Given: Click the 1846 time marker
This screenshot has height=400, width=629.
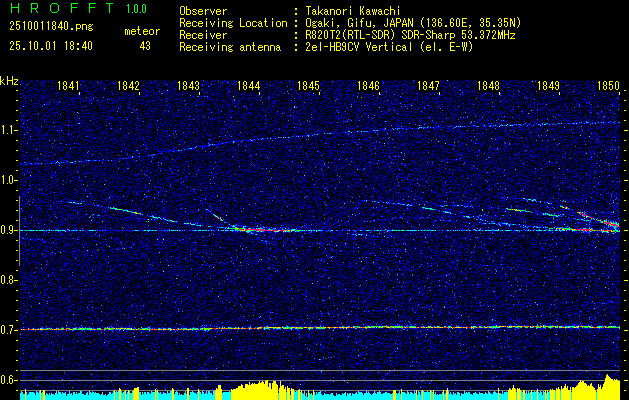Looking at the screenshot, I should click(368, 85).
